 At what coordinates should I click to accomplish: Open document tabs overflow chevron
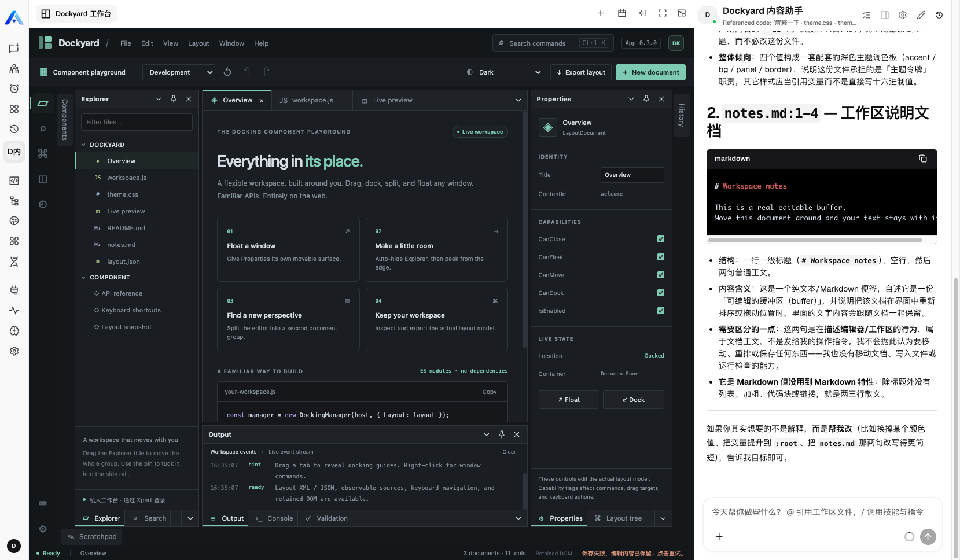tap(518, 100)
